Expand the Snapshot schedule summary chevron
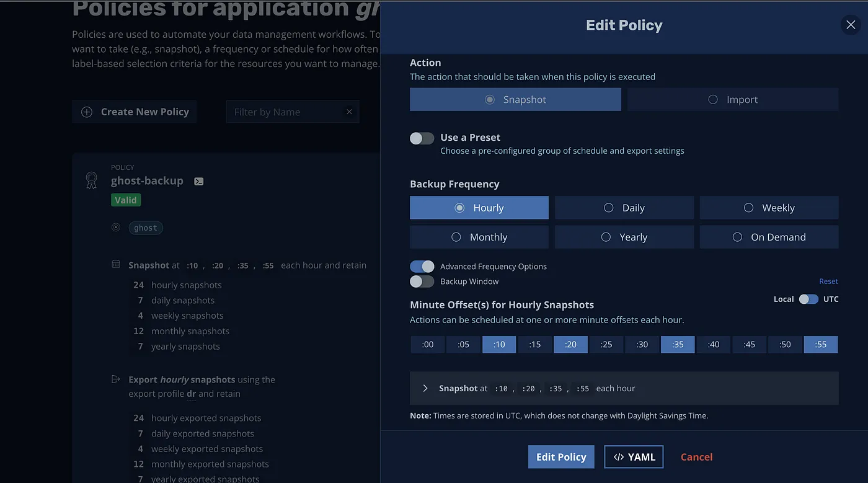The image size is (868, 483). pos(425,388)
